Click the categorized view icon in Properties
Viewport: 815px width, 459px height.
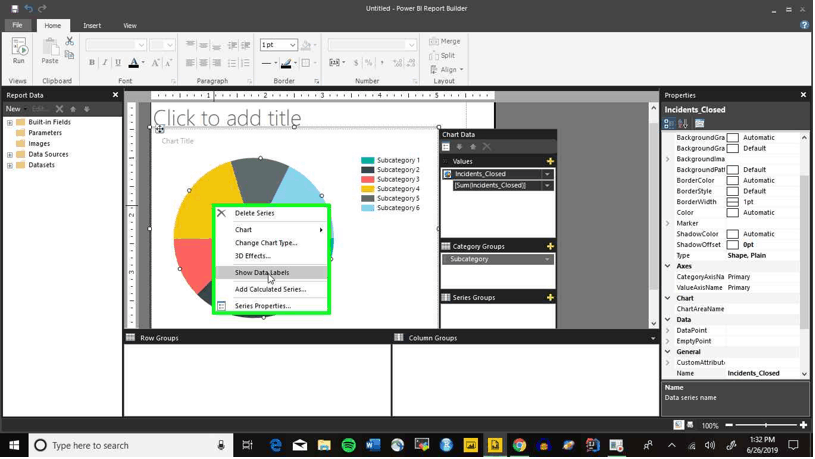[669, 124]
